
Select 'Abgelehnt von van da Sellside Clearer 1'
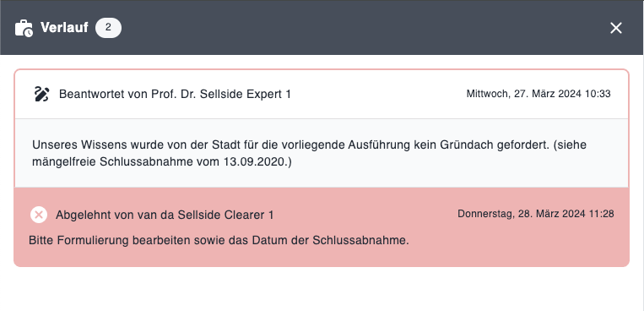pos(165,215)
